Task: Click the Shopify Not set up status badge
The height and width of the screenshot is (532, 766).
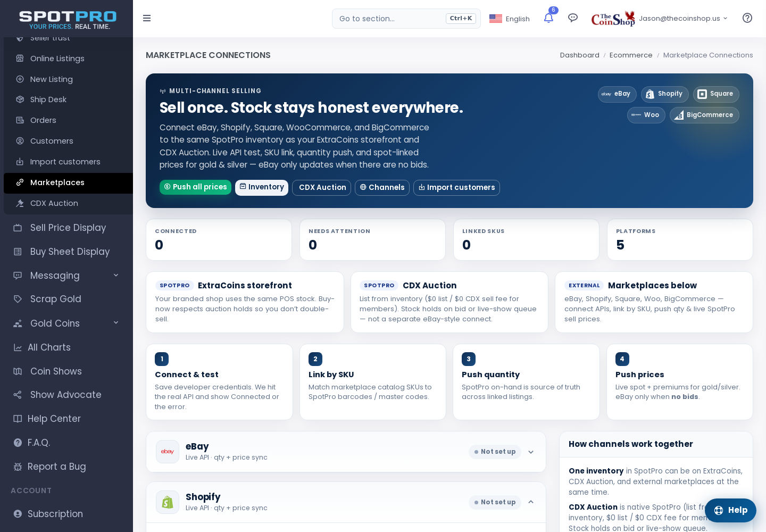Action: [495, 502]
